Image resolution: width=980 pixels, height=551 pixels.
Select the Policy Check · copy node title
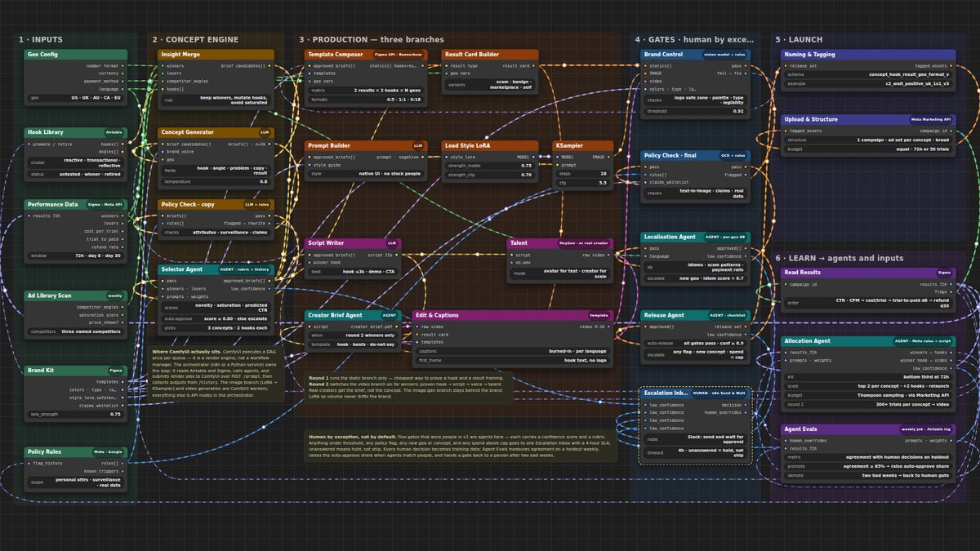[x=188, y=204]
